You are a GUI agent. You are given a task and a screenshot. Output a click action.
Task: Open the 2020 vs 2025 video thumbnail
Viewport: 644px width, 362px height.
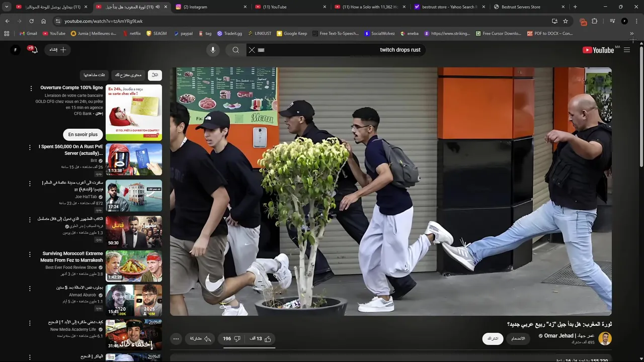pos(134,300)
